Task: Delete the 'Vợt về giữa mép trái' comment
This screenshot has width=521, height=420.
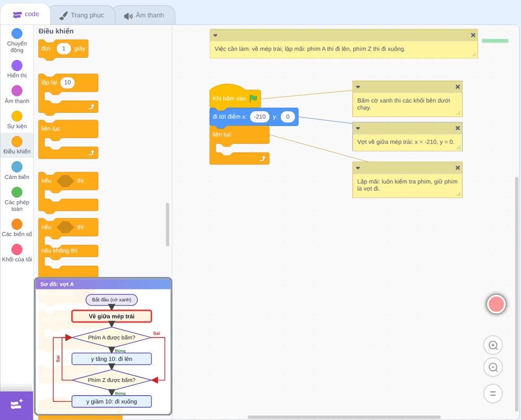Action: (457, 128)
